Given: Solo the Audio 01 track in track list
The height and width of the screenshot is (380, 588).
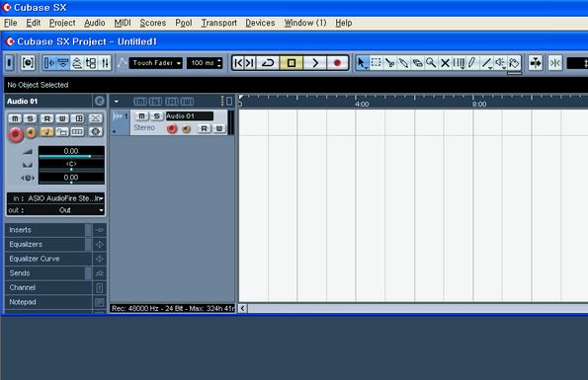Looking at the screenshot, I should pyautogui.click(x=157, y=116).
